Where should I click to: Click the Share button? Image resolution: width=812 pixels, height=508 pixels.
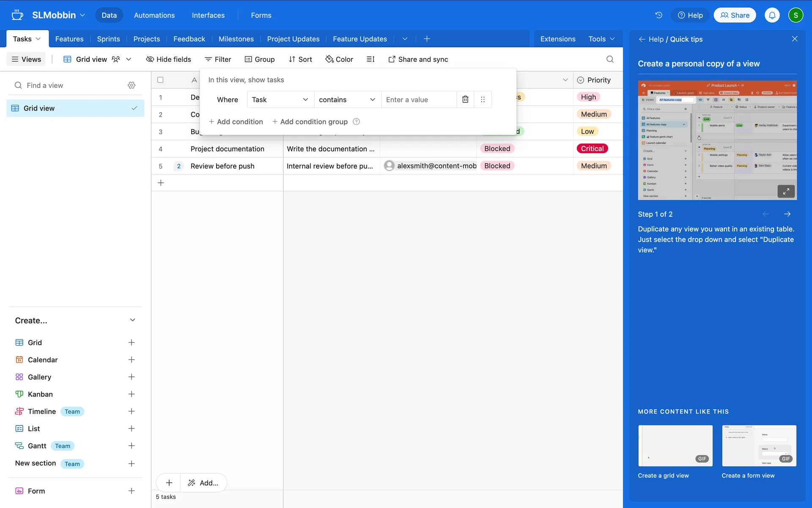pyautogui.click(x=735, y=15)
